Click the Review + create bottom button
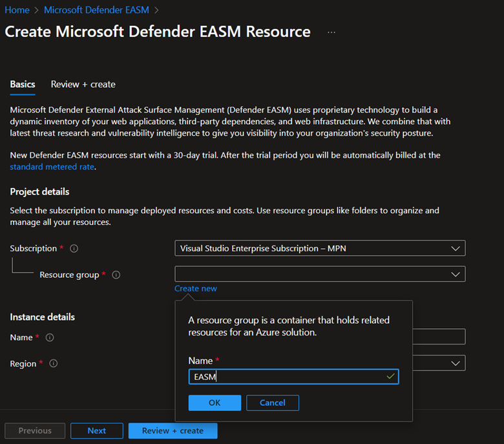The height and width of the screenshot is (444, 504). [173, 431]
